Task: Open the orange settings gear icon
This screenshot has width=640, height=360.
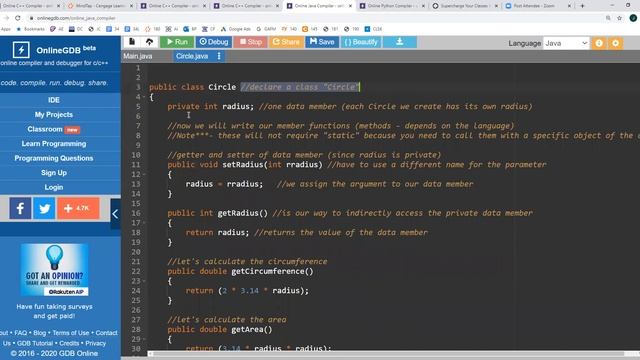Action: 616,43
